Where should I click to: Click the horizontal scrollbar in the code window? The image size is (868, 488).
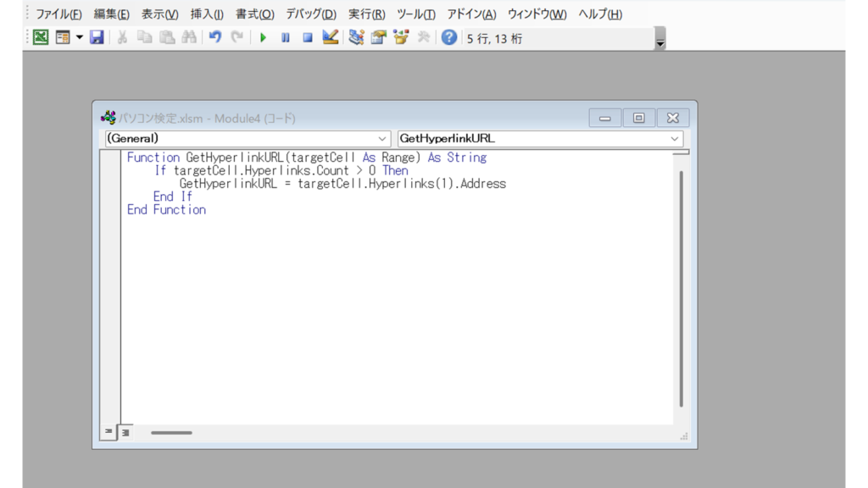click(x=171, y=433)
